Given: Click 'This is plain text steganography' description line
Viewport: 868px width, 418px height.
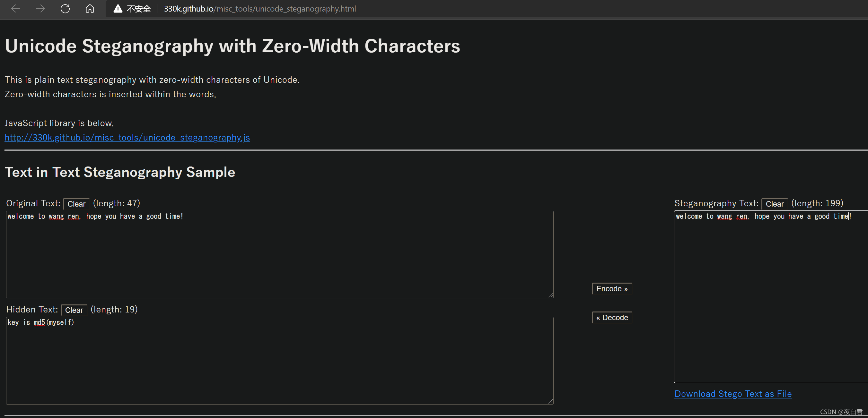Looking at the screenshot, I should pyautogui.click(x=152, y=80).
